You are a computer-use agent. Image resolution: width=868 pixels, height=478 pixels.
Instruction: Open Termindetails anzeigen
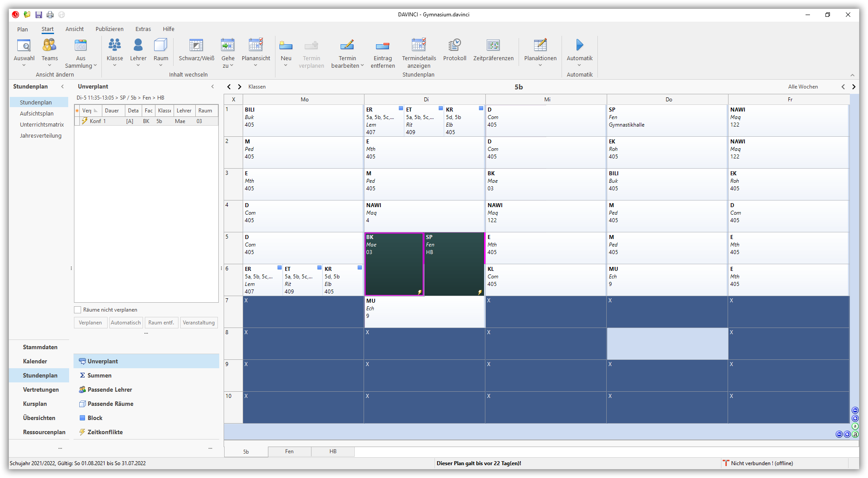click(418, 45)
